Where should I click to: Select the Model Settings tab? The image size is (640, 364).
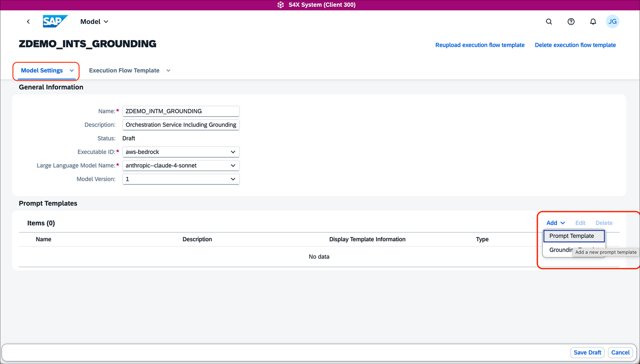(x=42, y=70)
